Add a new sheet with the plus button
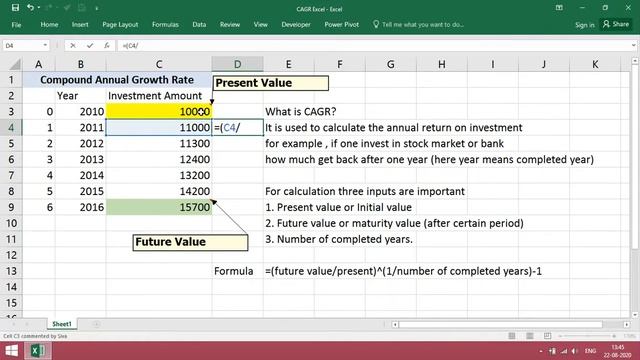The width and height of the screenshot is (640, 360). [96, 324]
